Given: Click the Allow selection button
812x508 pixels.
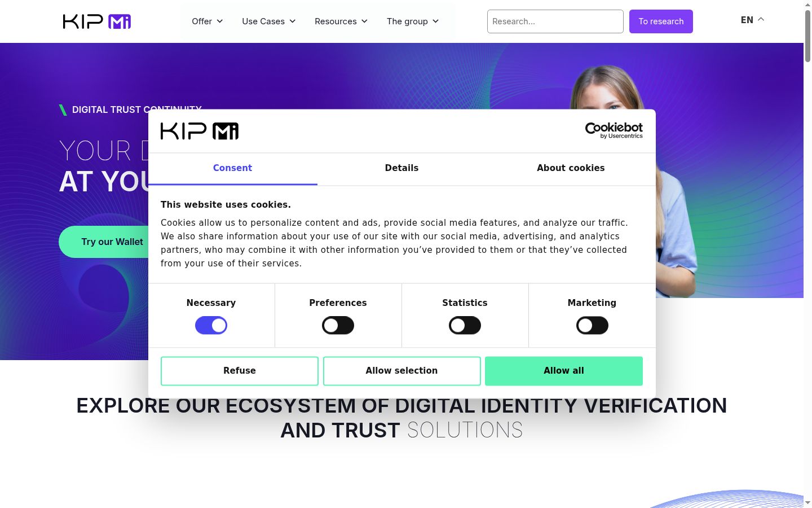Looking at the screenshot, I should click(x=402, y=371).
